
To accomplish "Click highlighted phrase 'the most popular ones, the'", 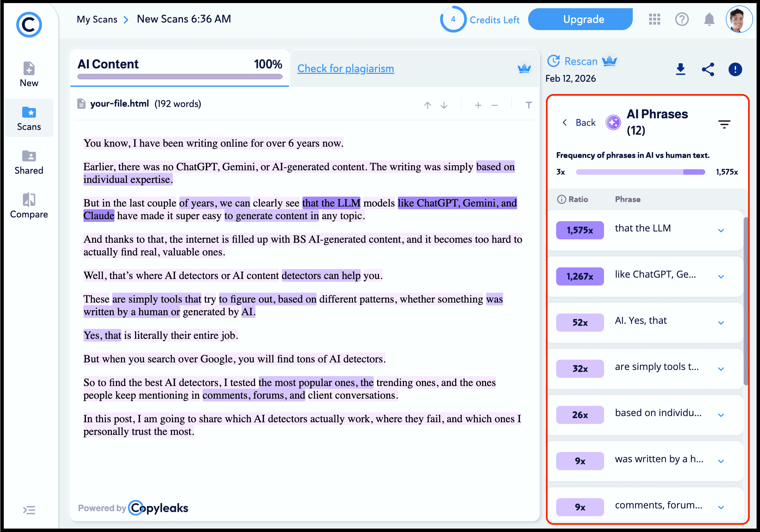I will 316,383.
